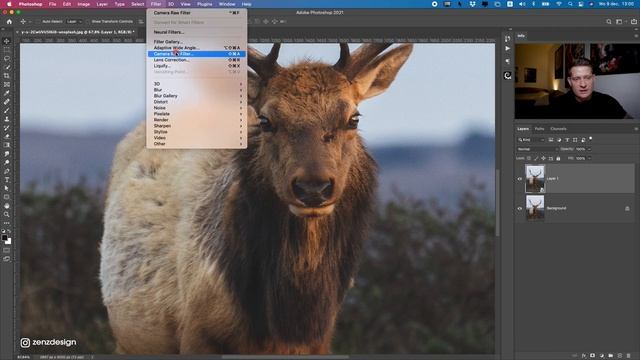Toggle Auto-Select checkbox

pyautogui.click(x=39, y=21)
